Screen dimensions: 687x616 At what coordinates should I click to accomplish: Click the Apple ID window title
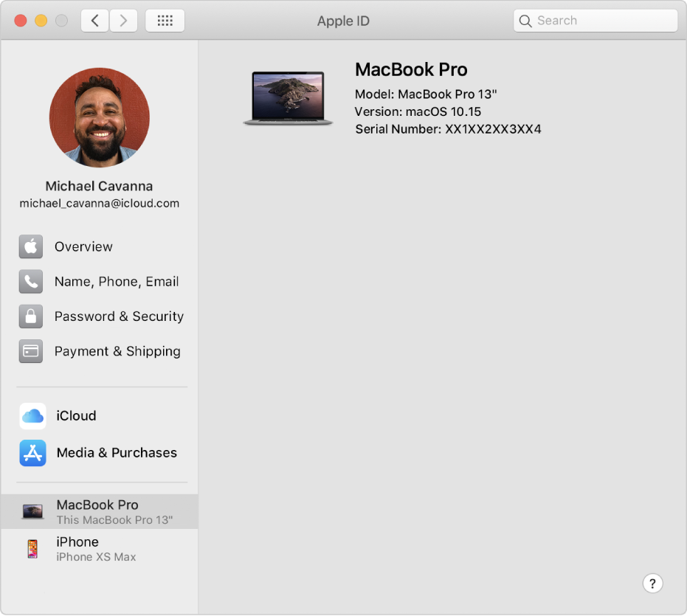coord(343,21)
